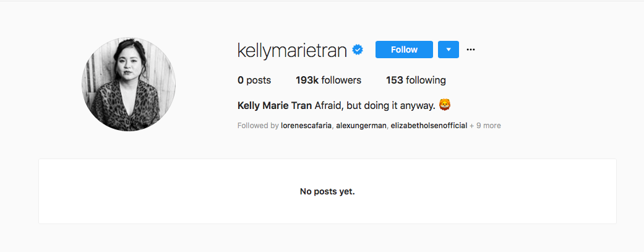Select the 'Afraid, but doing it anyway.' bio text

(375, 106)
